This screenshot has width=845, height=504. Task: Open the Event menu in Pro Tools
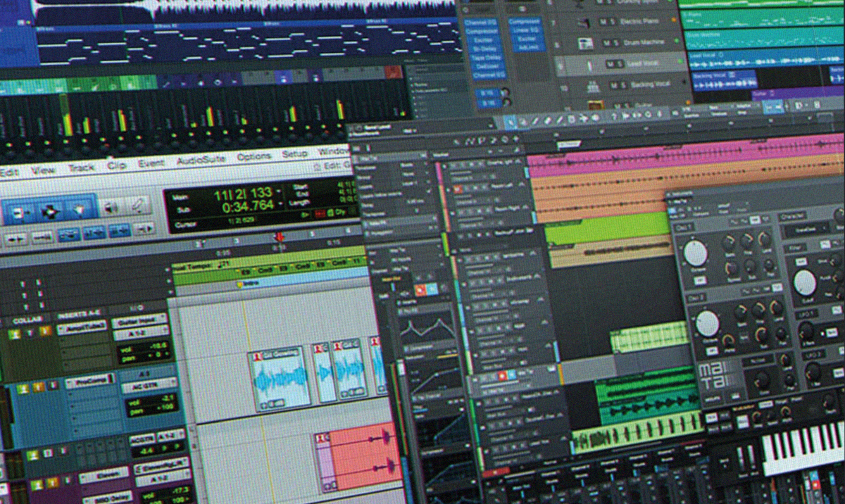point(151,164)
